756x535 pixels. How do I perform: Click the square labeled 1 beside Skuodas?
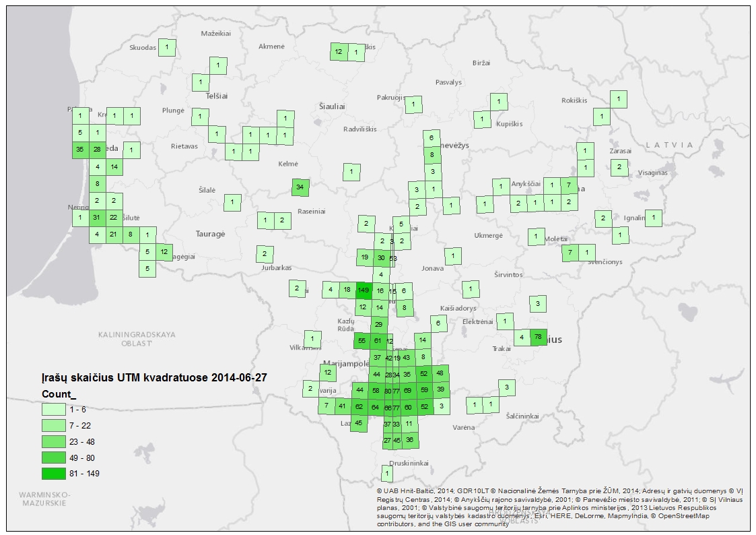(x=167, y=47)
